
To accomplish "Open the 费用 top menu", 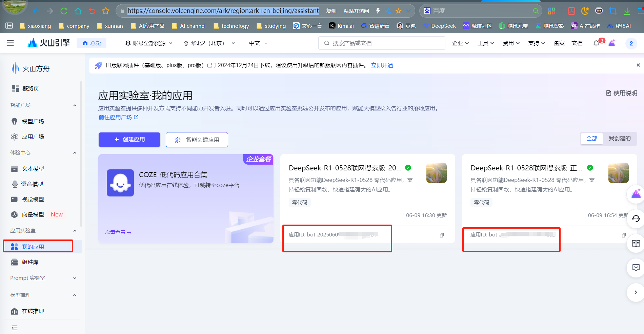I will 511,43.
